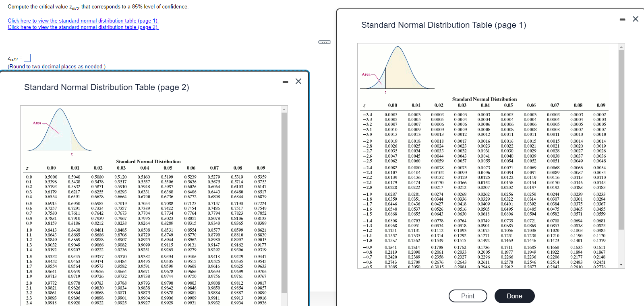Click the Area label in page 2 curve
This screenshot has height=306, width=644.
37,123
